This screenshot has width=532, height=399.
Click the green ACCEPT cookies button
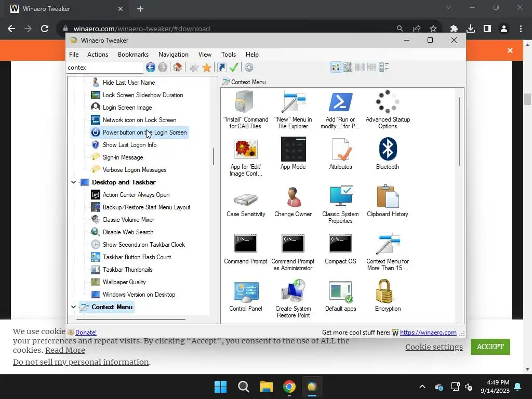[x=490, y=347]
